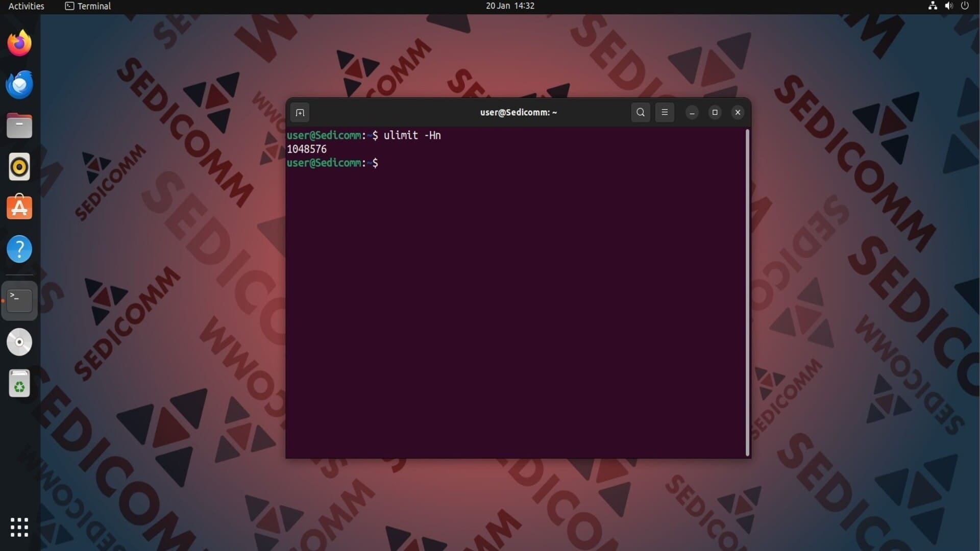The width and height of the screenshot is (980, 551).
Task: Open the Help application
Action: coord(19,249)
